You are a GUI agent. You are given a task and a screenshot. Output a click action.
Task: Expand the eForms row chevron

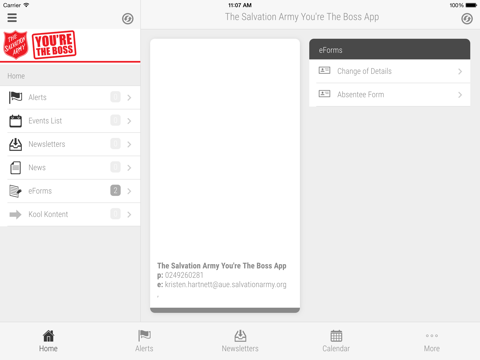[x=129, y=191]
